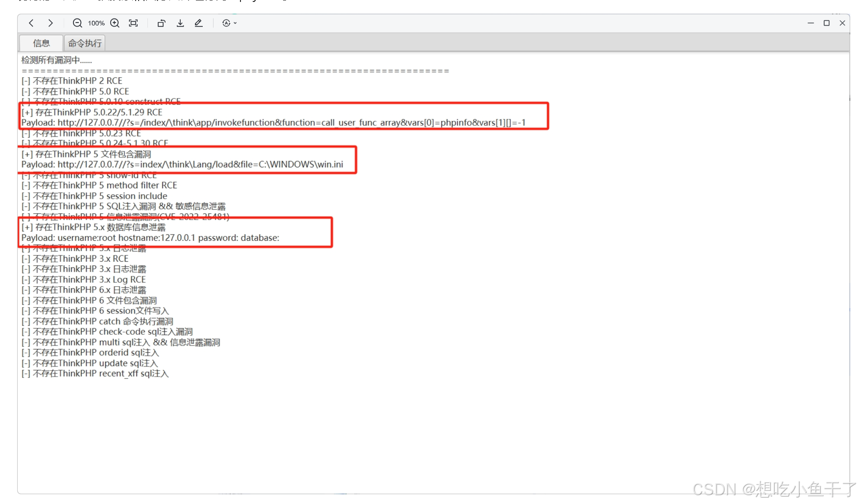Open the edit pencil tool
The height and width of the screenshot is (504, 860).
(198, 23)
